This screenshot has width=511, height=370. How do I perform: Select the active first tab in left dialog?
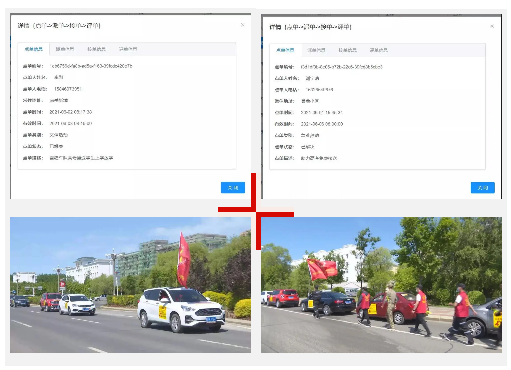pos(34,49)
